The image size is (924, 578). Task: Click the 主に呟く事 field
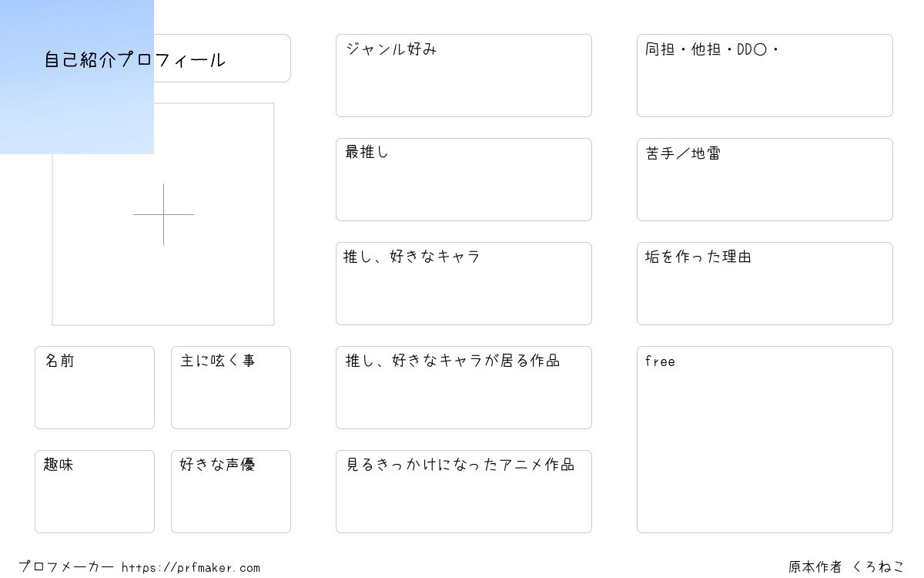pyautogui.click(x=231, y=388)
